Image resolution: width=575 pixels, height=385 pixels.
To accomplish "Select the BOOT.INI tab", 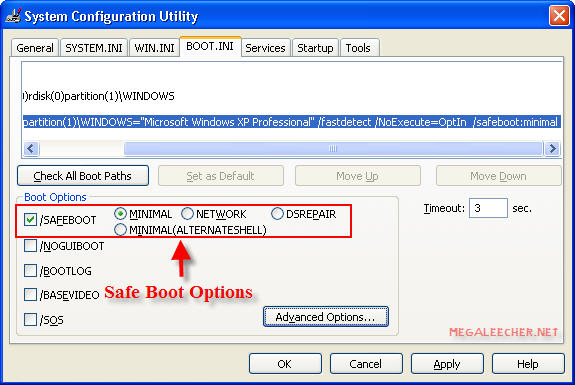I will (x=210, y=46).
